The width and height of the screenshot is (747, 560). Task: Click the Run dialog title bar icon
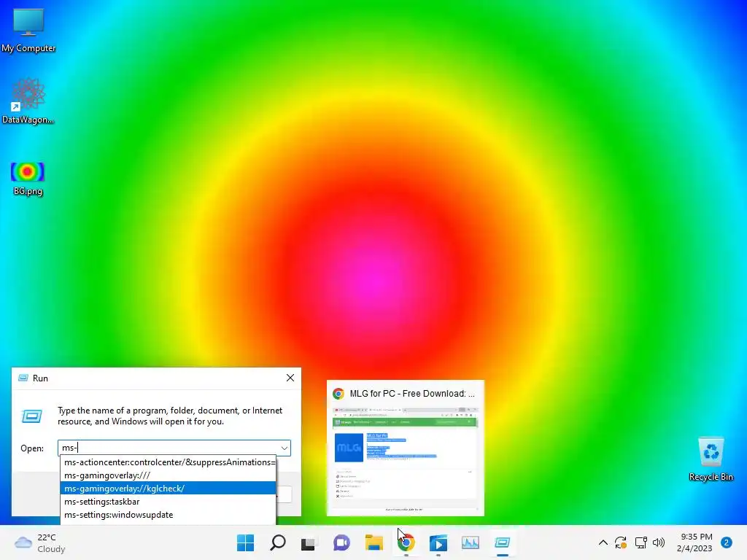click(x=23, y=378)
